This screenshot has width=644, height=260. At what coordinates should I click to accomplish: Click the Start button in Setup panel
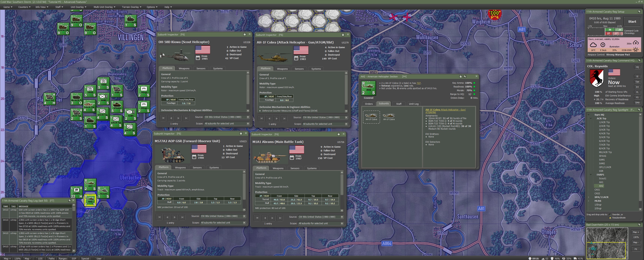(632, 22)
